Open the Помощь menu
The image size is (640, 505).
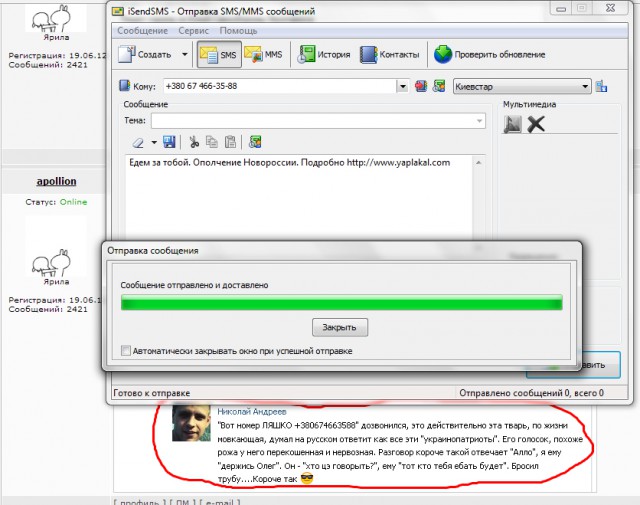[x=238, y=31]
